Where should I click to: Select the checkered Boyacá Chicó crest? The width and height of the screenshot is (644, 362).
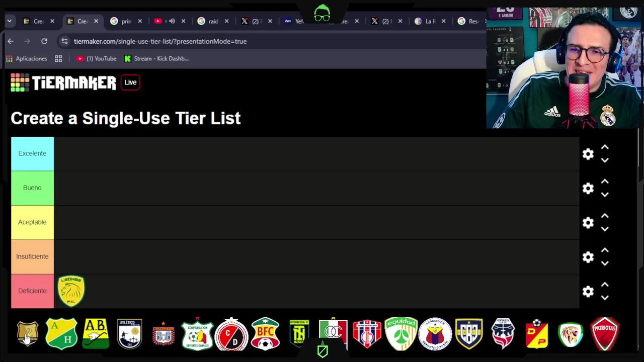click(164, 333)
